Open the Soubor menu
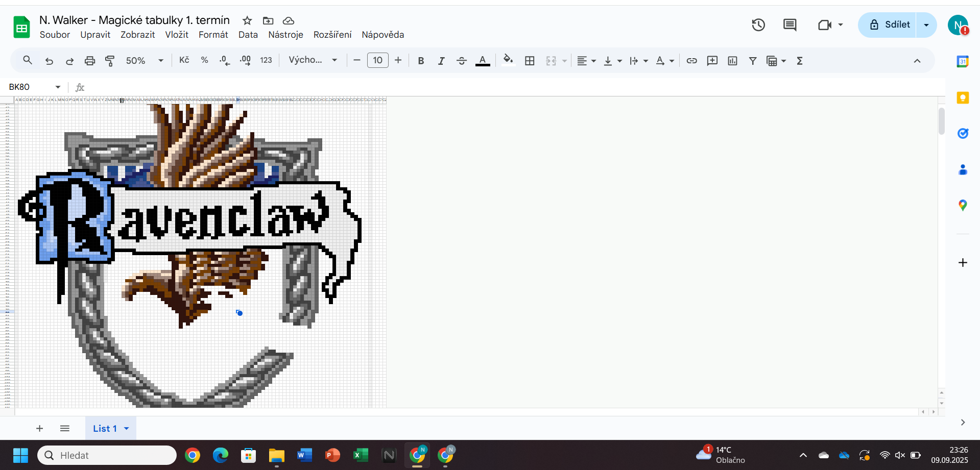The image size is (980, 470). [55, 35]
